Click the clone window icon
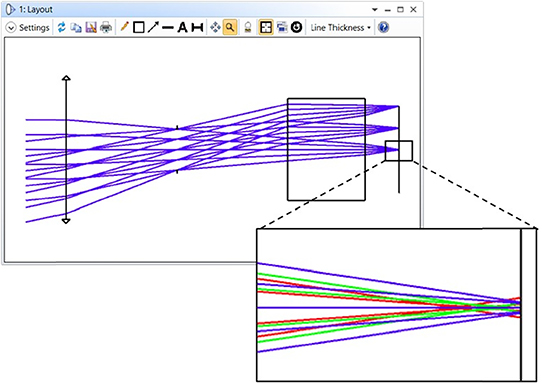Viewport: 542px width, 384px height. tap(282, 27)
